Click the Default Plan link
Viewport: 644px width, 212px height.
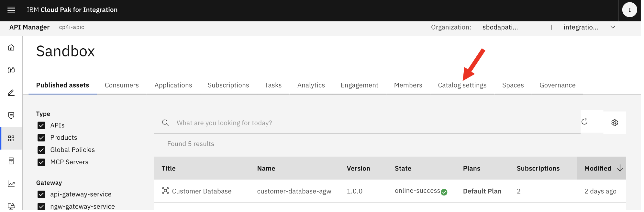pyautogui.click(x=482, y=191)
